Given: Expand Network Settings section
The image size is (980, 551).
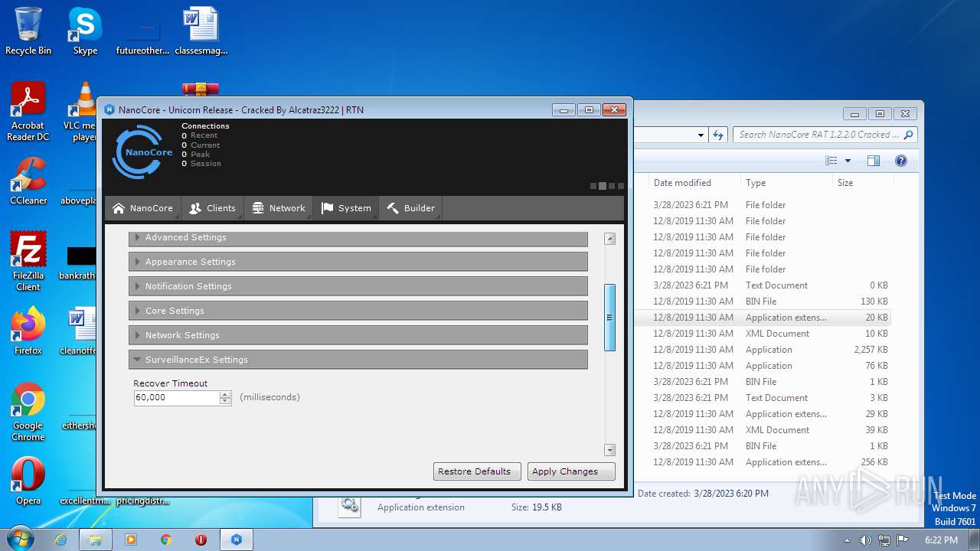Looking at the screenshot, I should (358, 335).
